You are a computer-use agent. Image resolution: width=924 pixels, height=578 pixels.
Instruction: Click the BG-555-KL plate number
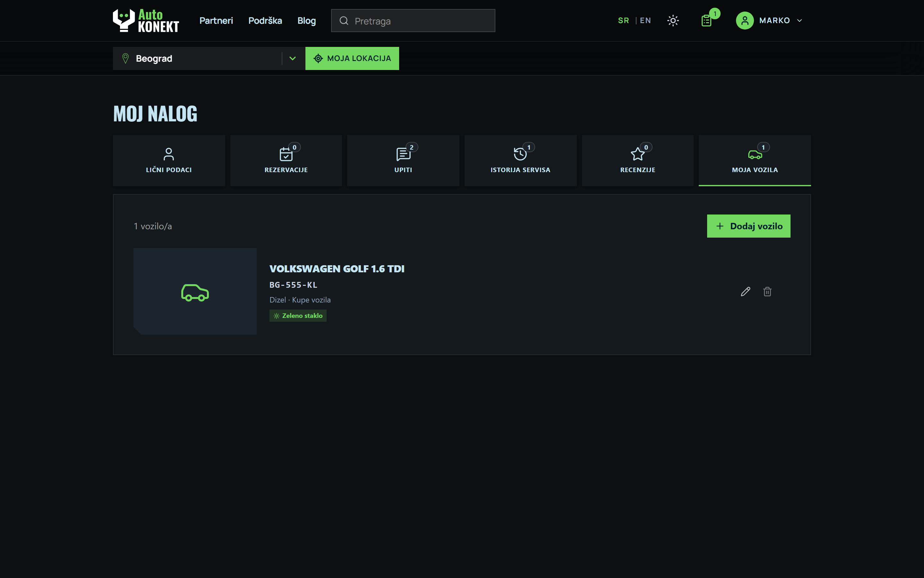pos(293,285)
